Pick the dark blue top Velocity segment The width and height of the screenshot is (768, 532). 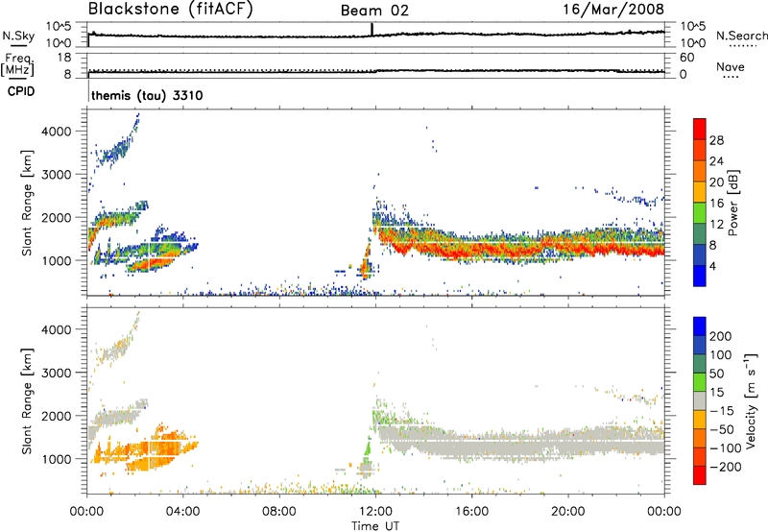pyautogui.click(x=699, y=326)
